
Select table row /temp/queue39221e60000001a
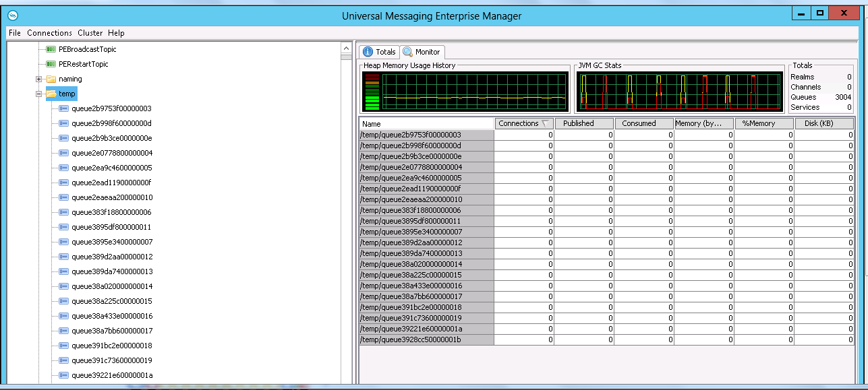point(606,329)
